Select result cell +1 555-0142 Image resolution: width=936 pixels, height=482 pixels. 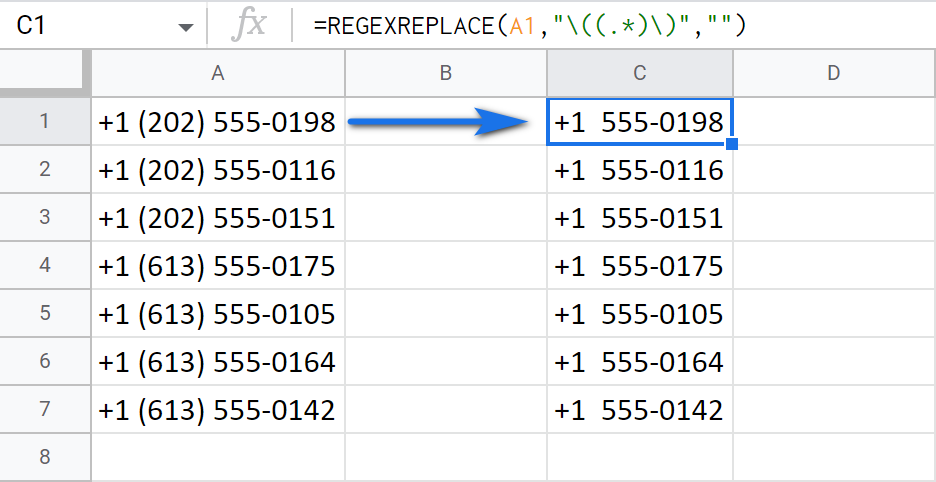[x=640, y=409]
